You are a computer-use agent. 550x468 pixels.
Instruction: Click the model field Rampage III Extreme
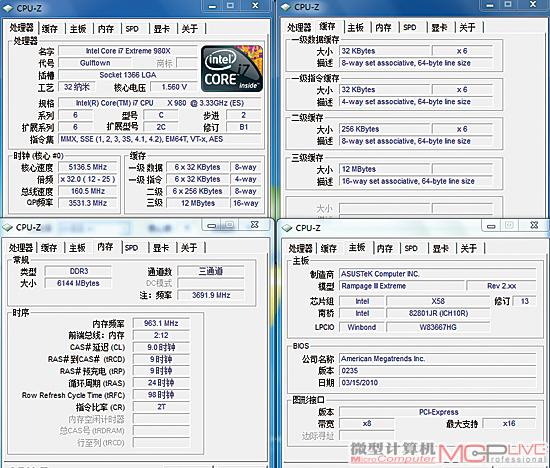pos(402,286)
